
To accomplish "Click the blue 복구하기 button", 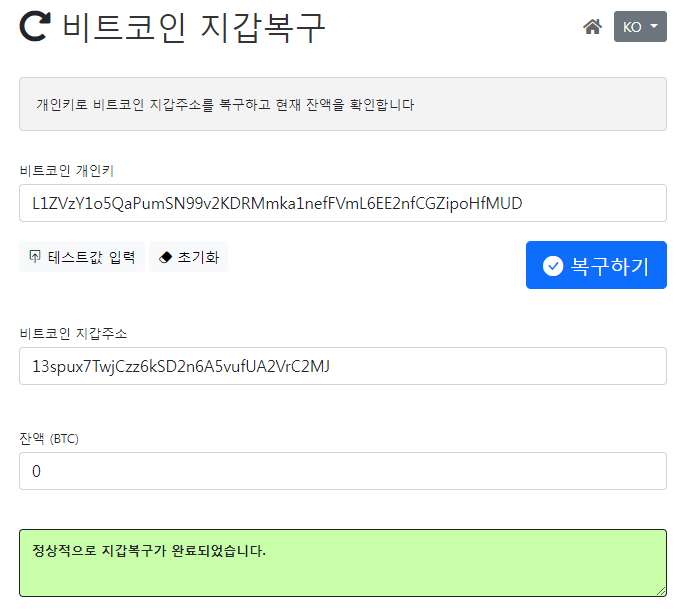I will click(596, 265).
